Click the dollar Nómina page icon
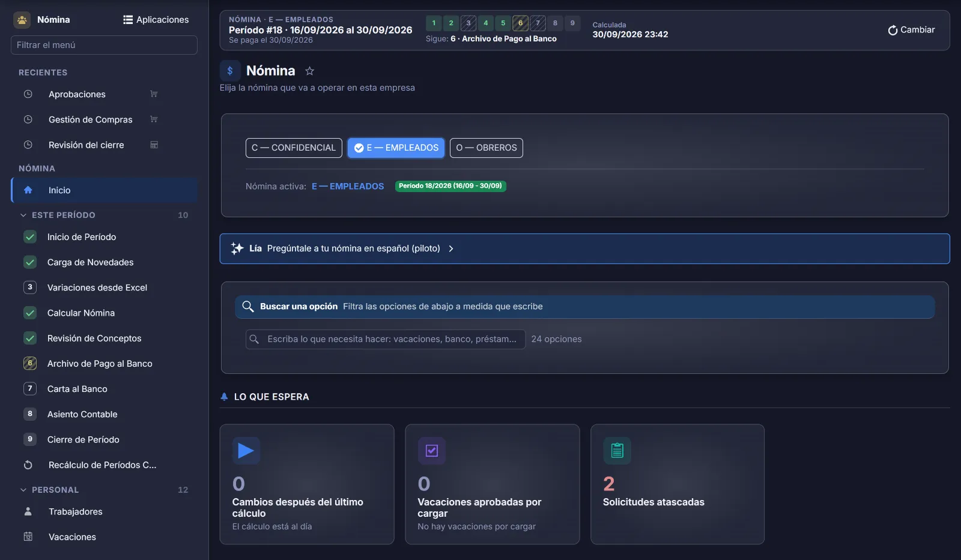Screen dimensions: 961x560 230,71
